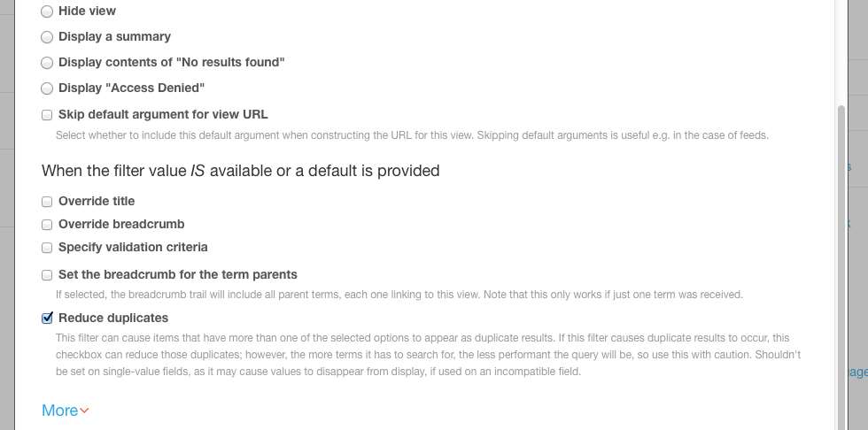Uncheck the "Reduce duplicates" checkbox
Screen dimensions: 868x430
(47, 319)
